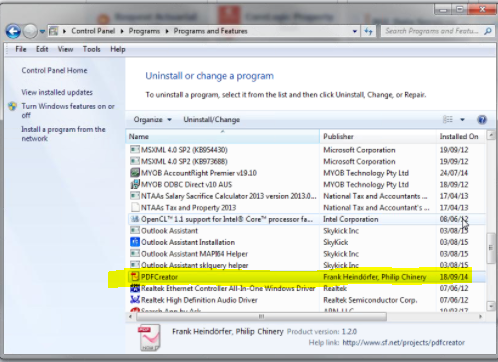Click the magnifier search icon
Screen dimensions: 498x362
pos(488,31)
